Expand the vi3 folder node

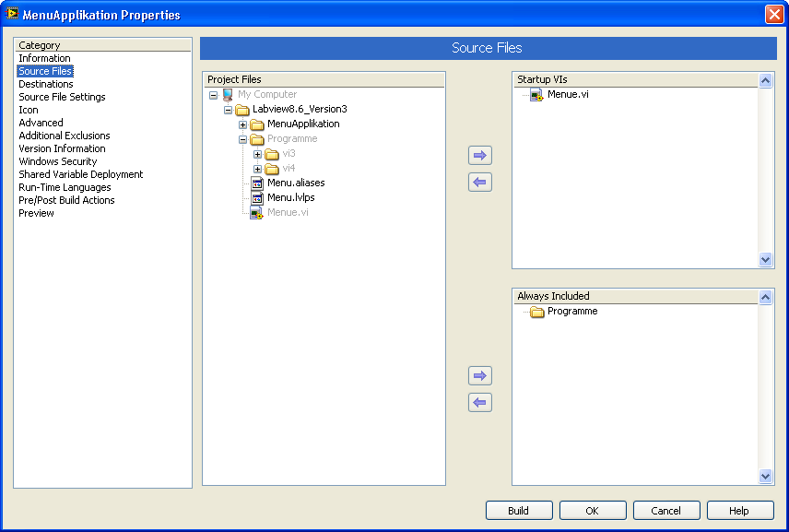pos(257,154)
